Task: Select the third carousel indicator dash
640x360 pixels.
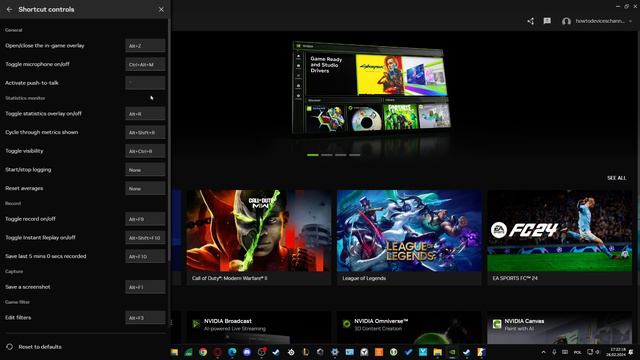Action: (340, 155)
